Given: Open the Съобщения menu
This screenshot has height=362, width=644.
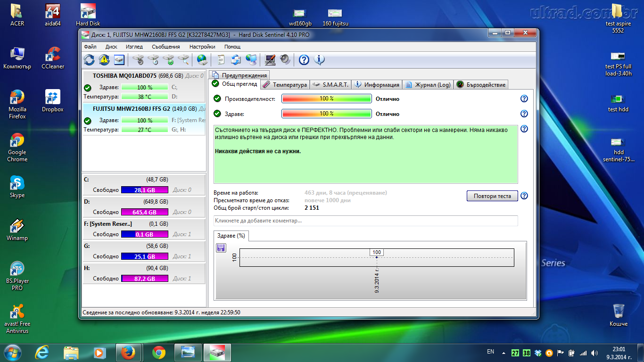Looking at the screenshot, I should coord(166,47).
